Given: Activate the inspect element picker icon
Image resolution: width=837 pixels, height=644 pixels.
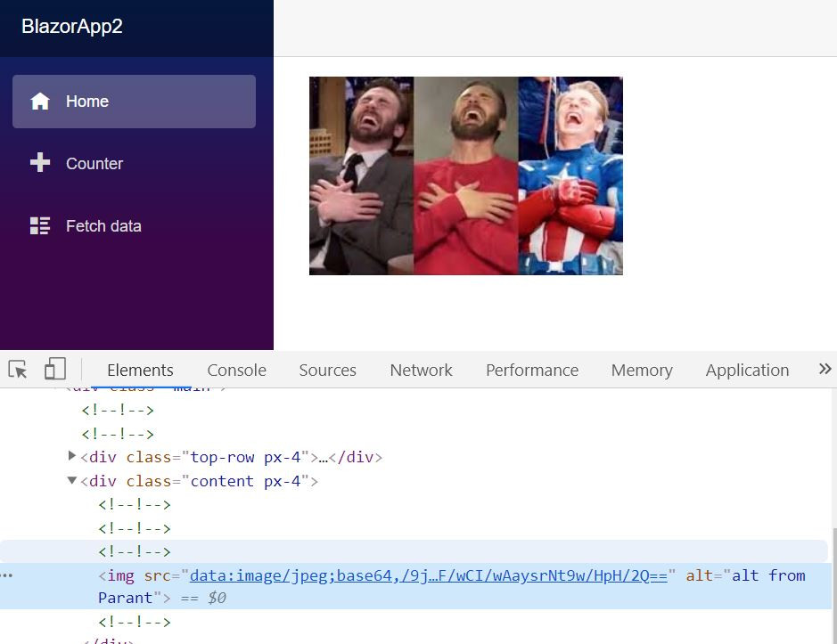Looking at the screenshot, I should (x=18, y=370).
